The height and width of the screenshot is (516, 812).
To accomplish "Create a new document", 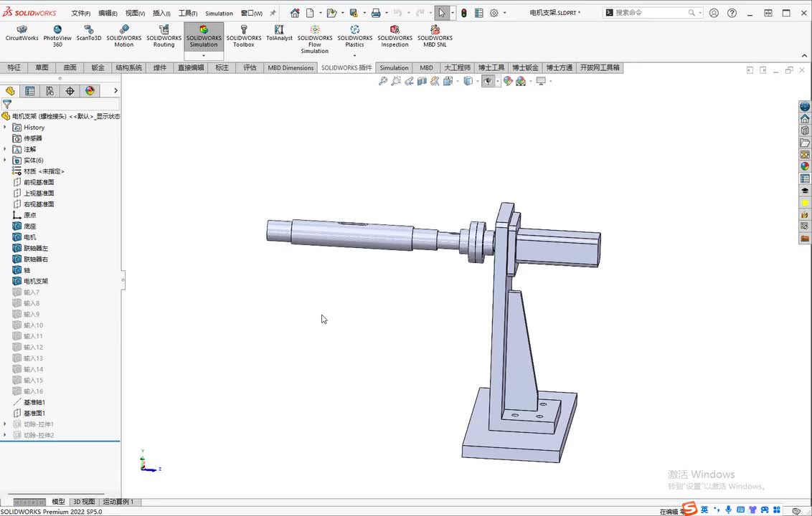I will [x=310, y=13].
